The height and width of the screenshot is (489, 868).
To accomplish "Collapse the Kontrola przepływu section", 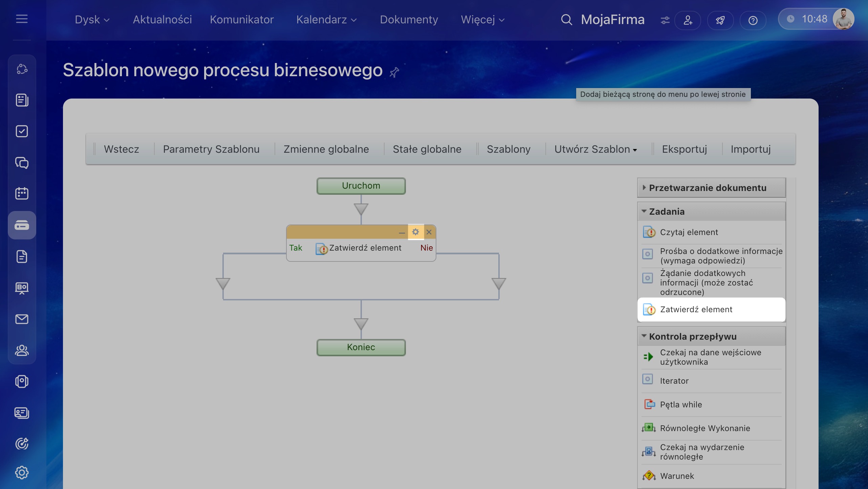I will [693, 337].
